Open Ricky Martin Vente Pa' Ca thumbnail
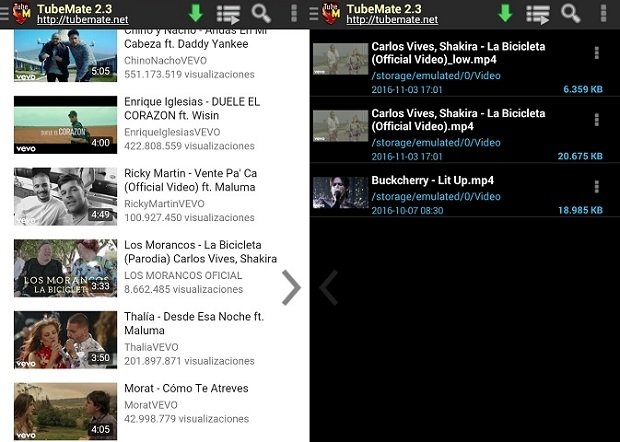The image size is (620, 442). pos(66,196)
